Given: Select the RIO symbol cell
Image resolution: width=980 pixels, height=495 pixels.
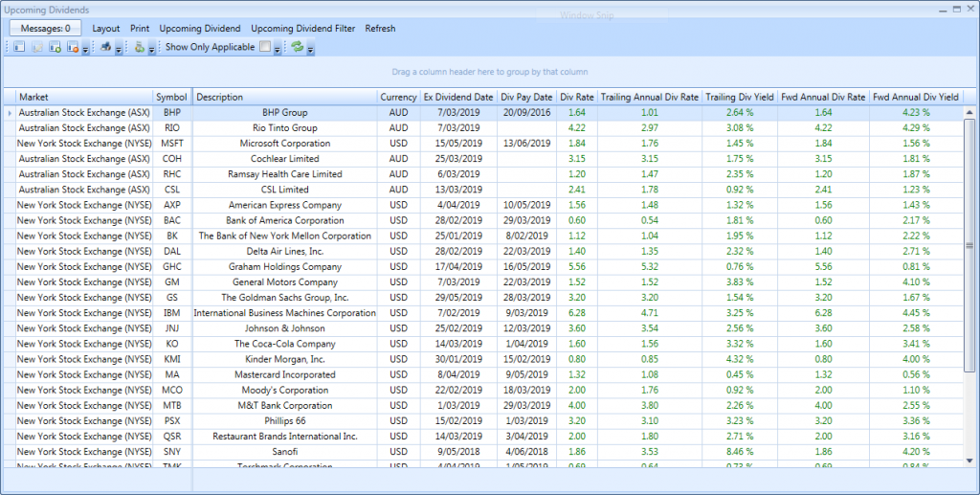Looking at the screenshot, I should [x=172, y=128].
